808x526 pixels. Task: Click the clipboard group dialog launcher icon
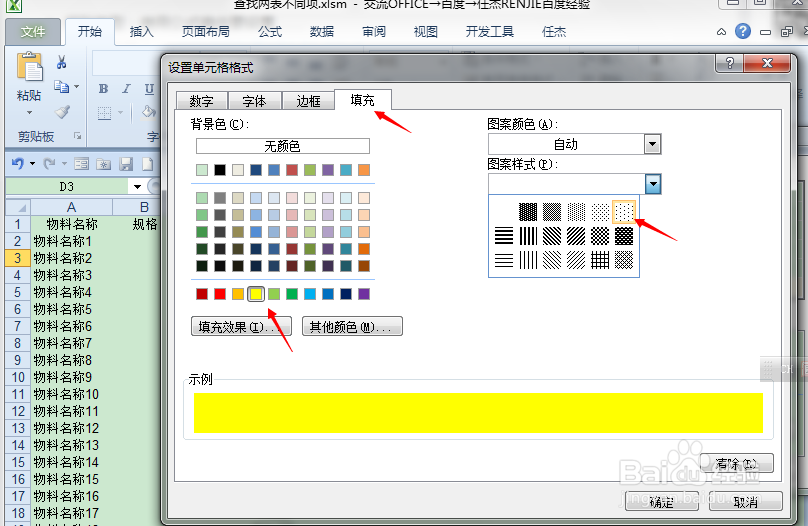(78, 136)
